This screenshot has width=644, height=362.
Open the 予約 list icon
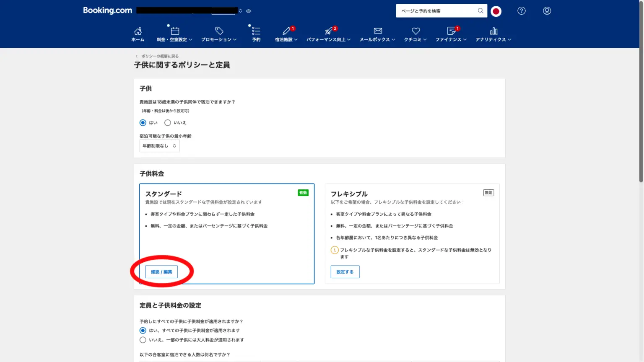coord(256,31)
